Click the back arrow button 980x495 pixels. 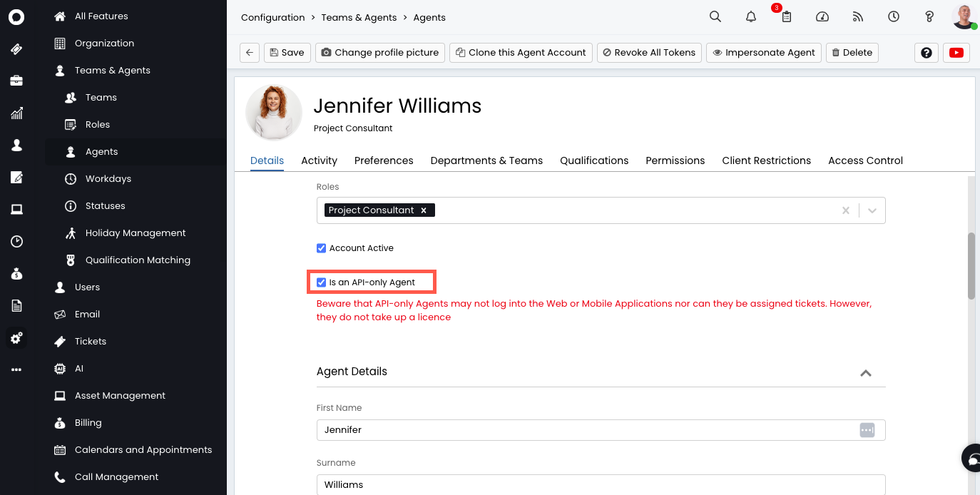point(249,52)
